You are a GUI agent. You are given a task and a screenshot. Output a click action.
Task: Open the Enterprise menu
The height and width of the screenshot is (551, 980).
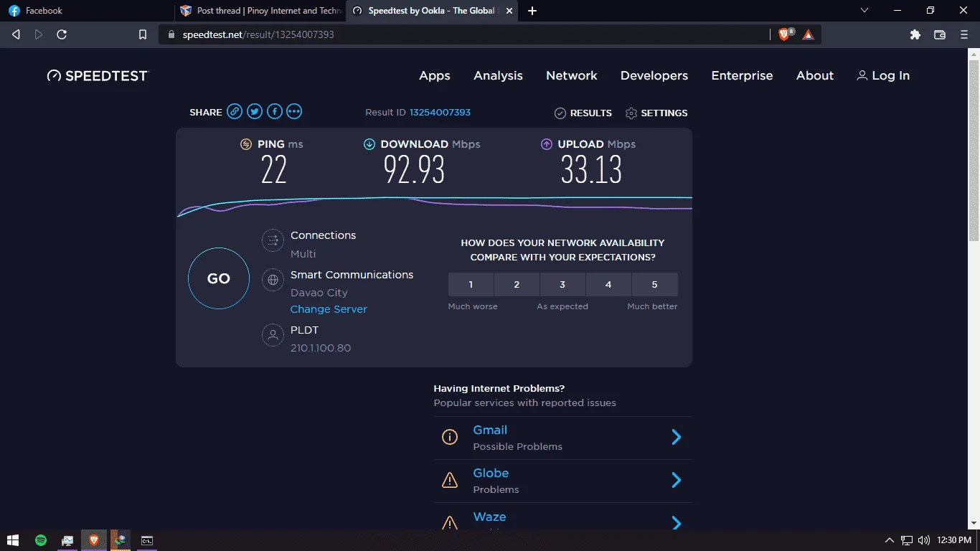point(742,75)
